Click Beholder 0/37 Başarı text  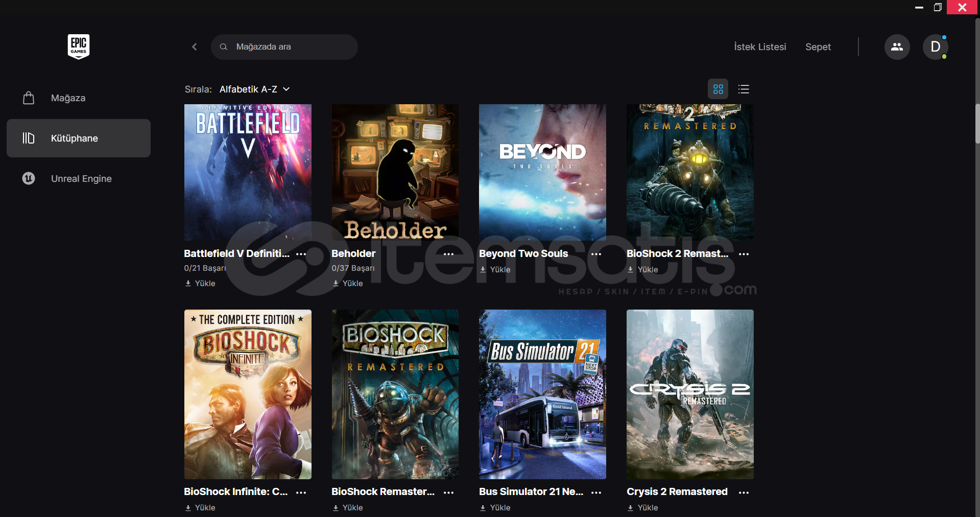coord(353,268)
